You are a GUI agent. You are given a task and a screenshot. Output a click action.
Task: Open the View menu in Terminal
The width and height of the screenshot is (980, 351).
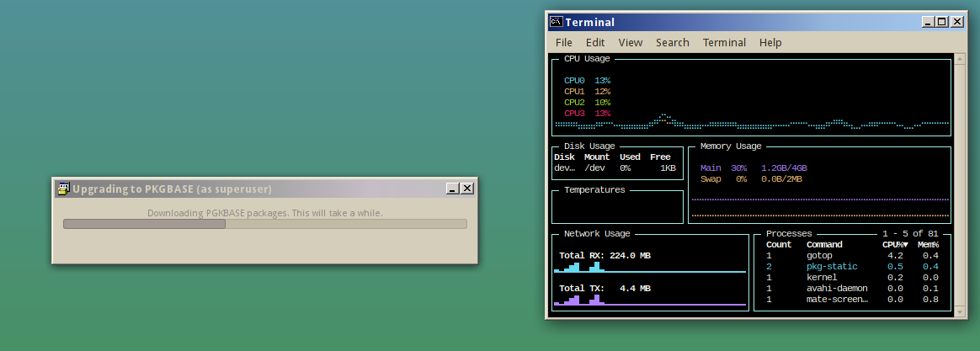631,42
